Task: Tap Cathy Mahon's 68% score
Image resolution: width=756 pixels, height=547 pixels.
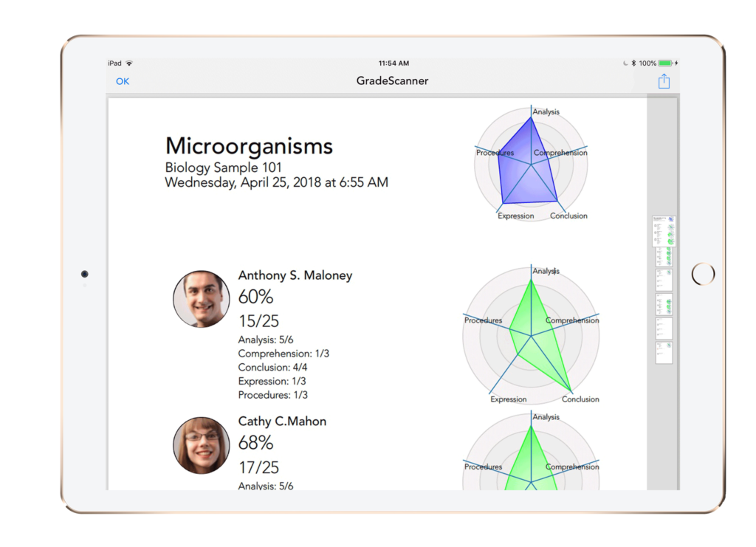Action: [257, 444]
